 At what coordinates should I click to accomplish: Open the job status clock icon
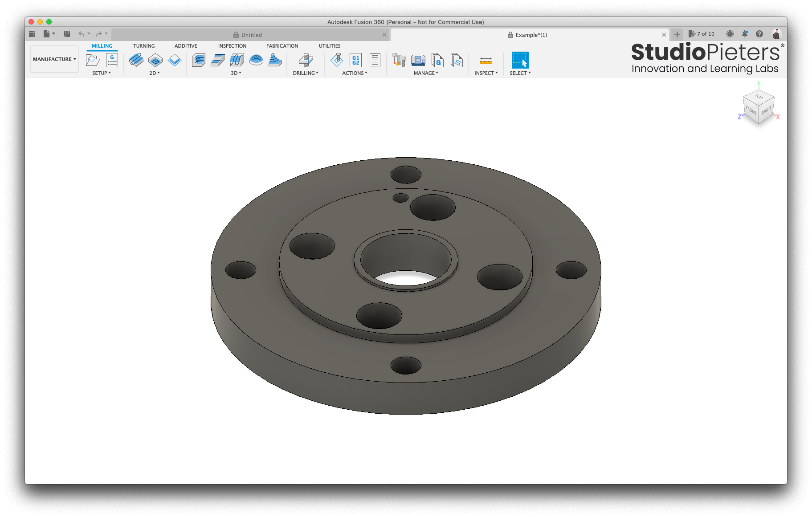click(x=730, y=34)
